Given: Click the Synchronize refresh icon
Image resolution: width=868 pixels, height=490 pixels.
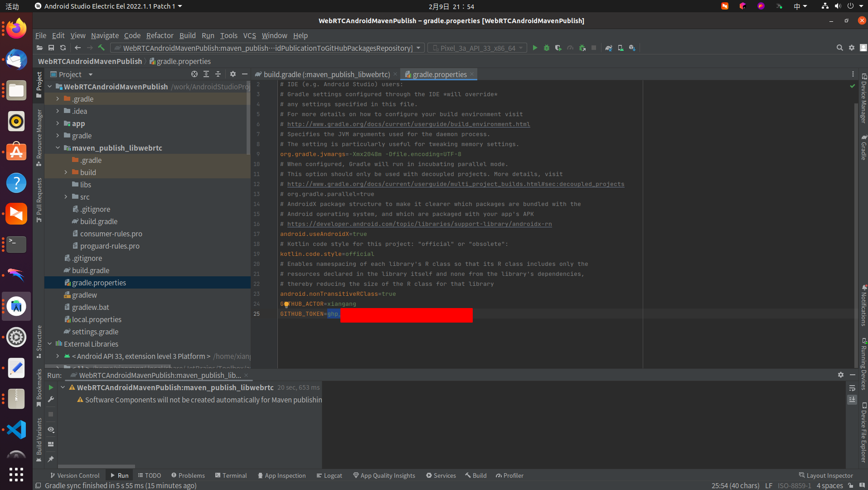Looking at the screenshot, I should click(63, 48).
